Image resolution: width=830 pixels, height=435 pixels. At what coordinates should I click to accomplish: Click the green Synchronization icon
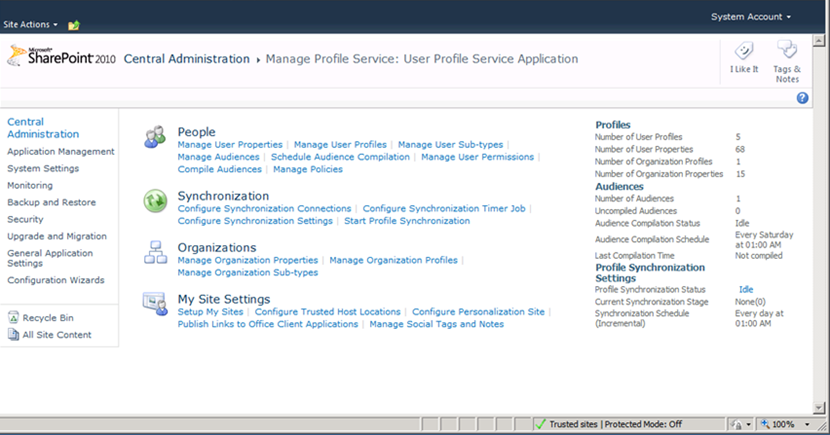click(155, 201)
